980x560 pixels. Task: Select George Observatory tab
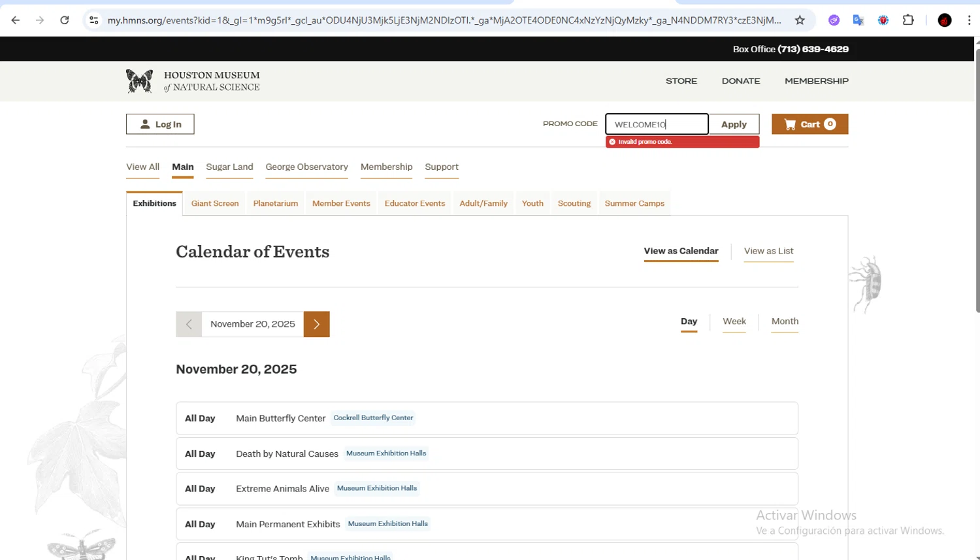[x=306, y=167]
